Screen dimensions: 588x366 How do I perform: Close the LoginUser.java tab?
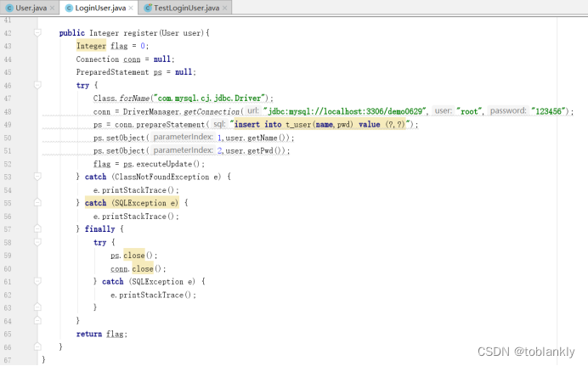tap(131, 8)
